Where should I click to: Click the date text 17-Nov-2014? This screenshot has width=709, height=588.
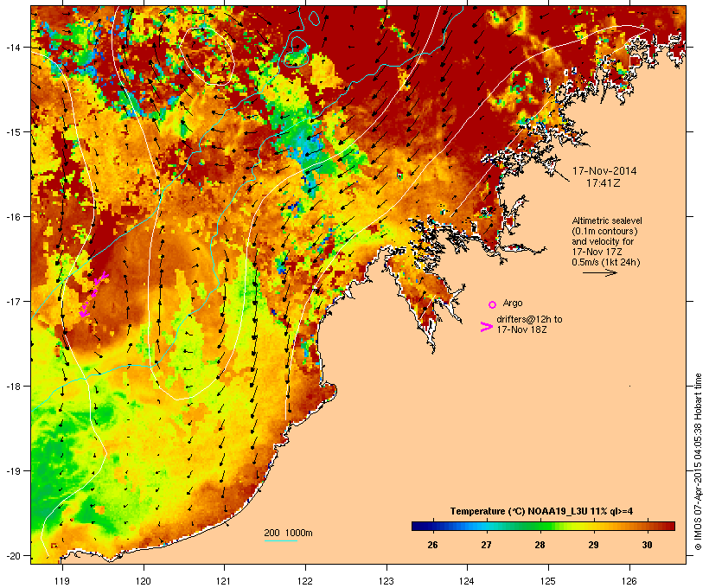click(x=604, y=171)
